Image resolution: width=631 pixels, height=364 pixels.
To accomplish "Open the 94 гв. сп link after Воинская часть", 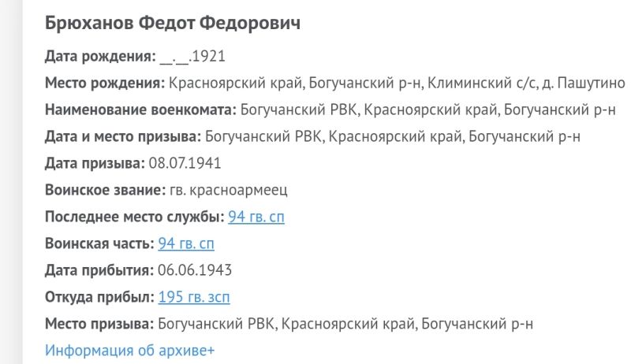I will [x=186, y=243].
